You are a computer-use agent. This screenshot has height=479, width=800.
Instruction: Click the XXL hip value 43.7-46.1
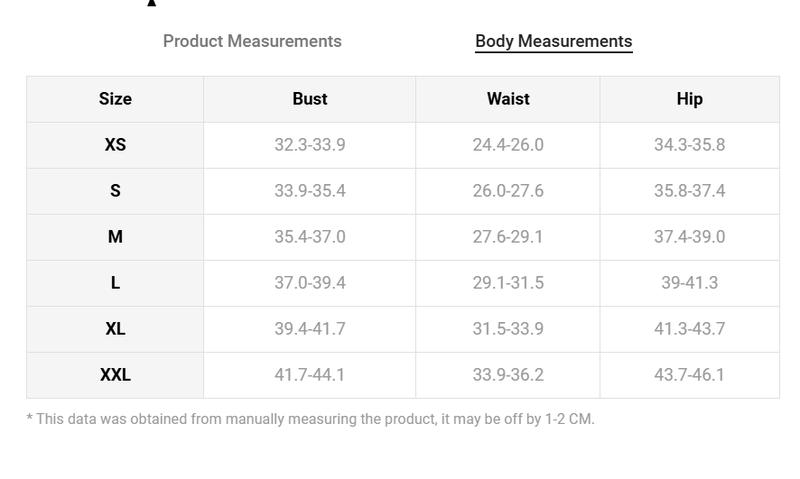689,374
